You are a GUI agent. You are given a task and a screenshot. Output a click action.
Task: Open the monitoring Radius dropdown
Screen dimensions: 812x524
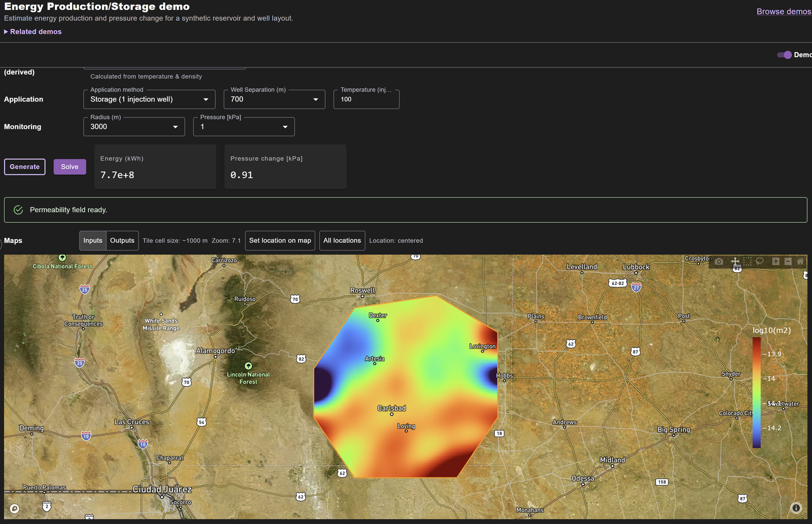click(134, 127)
